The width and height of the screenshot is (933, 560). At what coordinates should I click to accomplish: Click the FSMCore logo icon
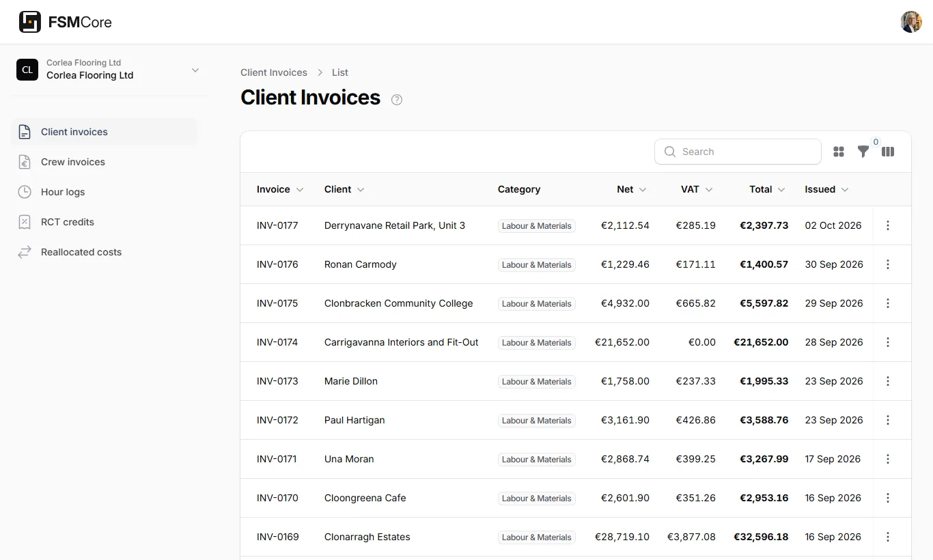pyautogui.click(x=30, y=22)
